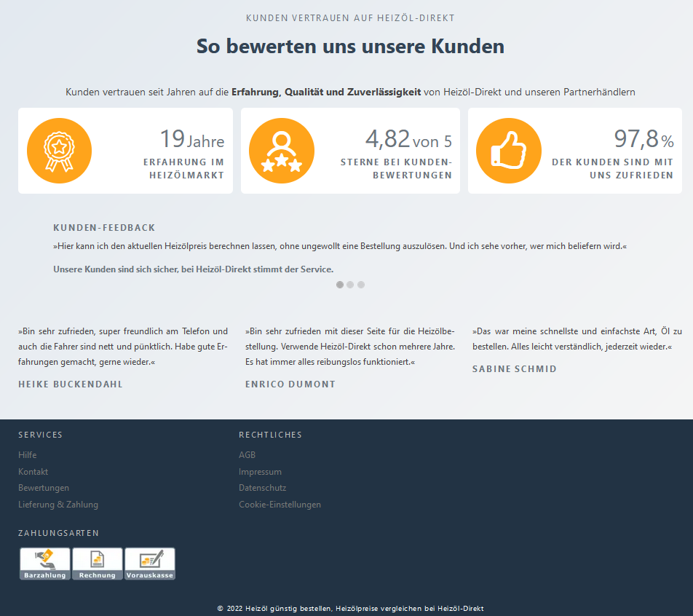The width and height of the screenshot is (693, 616).
Task: Click the 2022 copyright line
Action: point(350,609)
